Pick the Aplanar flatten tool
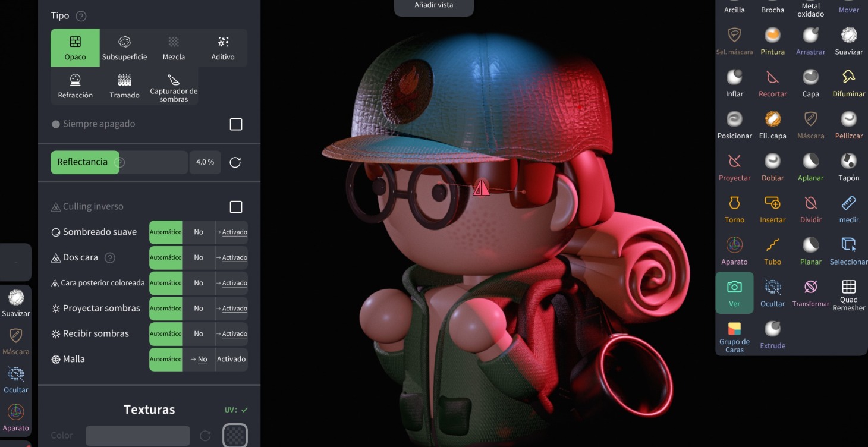 coord(810,168)
